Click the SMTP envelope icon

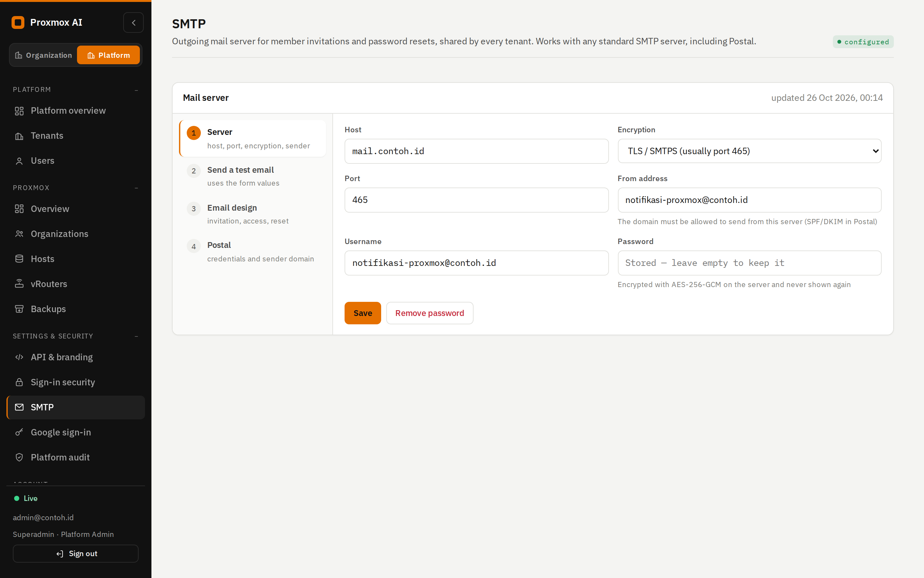(19, 407)
